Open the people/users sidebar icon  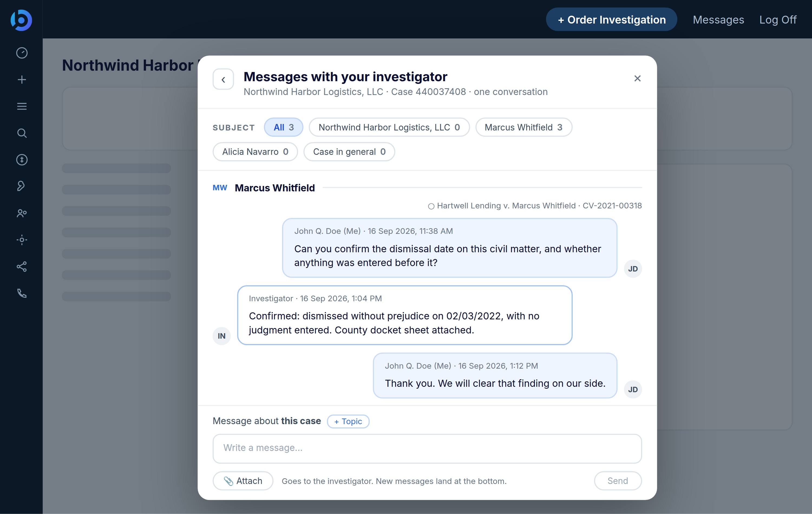pyautogui.click(x=22, y=213)
